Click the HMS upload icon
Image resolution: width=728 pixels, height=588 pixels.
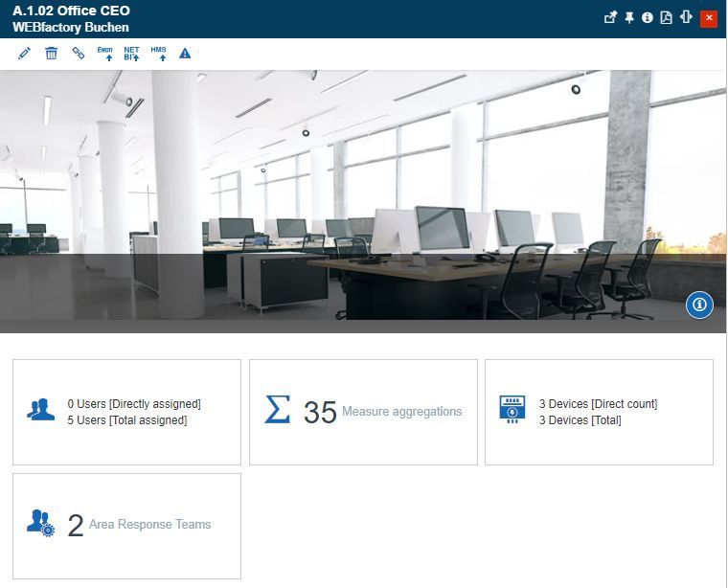[x=159, y=54]
